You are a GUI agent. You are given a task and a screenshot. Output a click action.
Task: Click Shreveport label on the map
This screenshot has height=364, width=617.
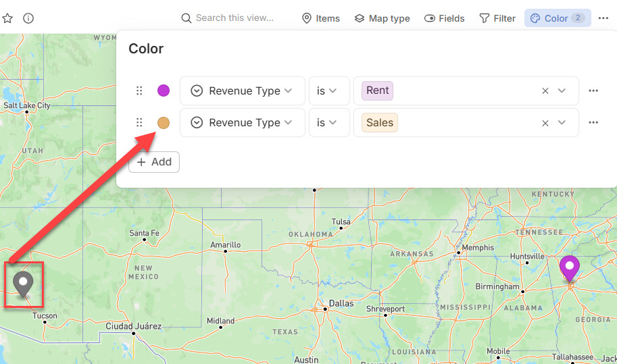tap(385, 309)
